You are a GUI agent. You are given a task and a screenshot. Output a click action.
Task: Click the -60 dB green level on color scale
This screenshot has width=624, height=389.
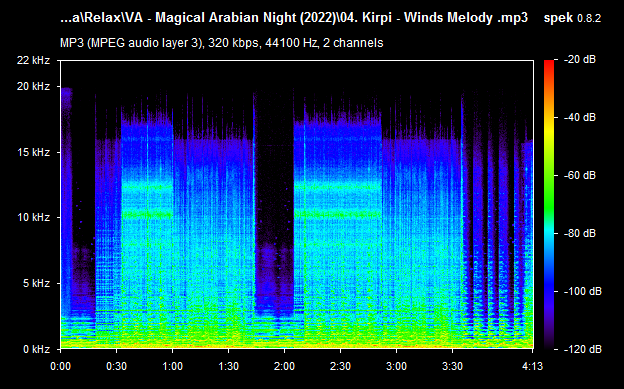[549, 176]
